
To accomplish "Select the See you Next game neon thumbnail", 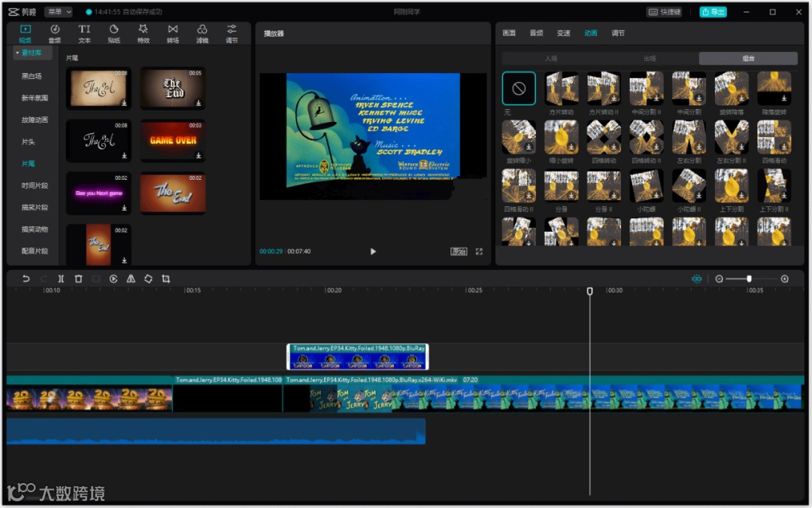I will pyautogui.click(x=98, y=193).
